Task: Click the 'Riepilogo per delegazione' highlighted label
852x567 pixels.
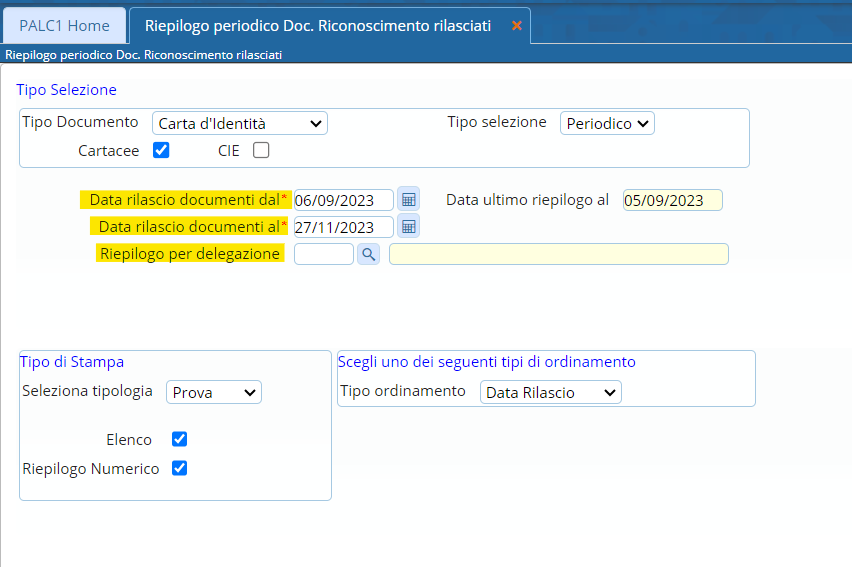Action: tap(190, 254)
